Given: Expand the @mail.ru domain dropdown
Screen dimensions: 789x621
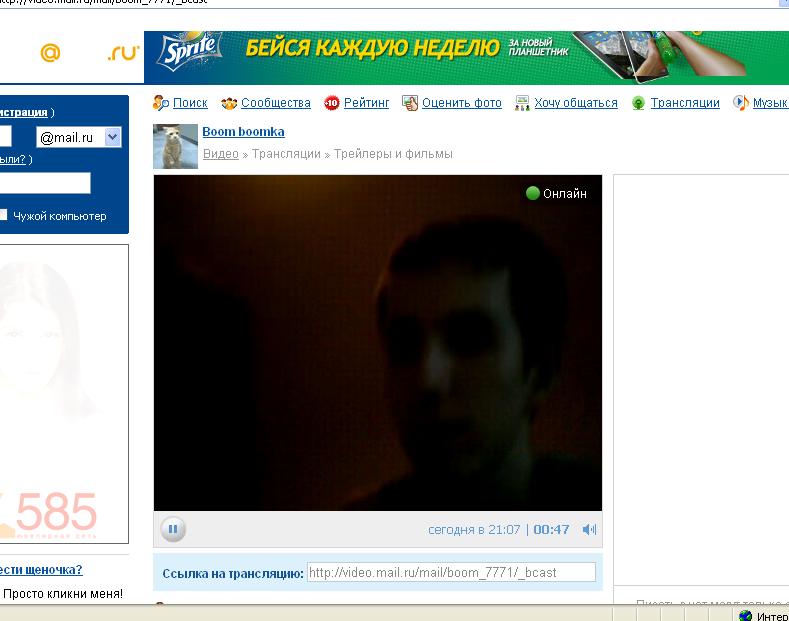Looking at the screenshot, I should coord(113,136).
